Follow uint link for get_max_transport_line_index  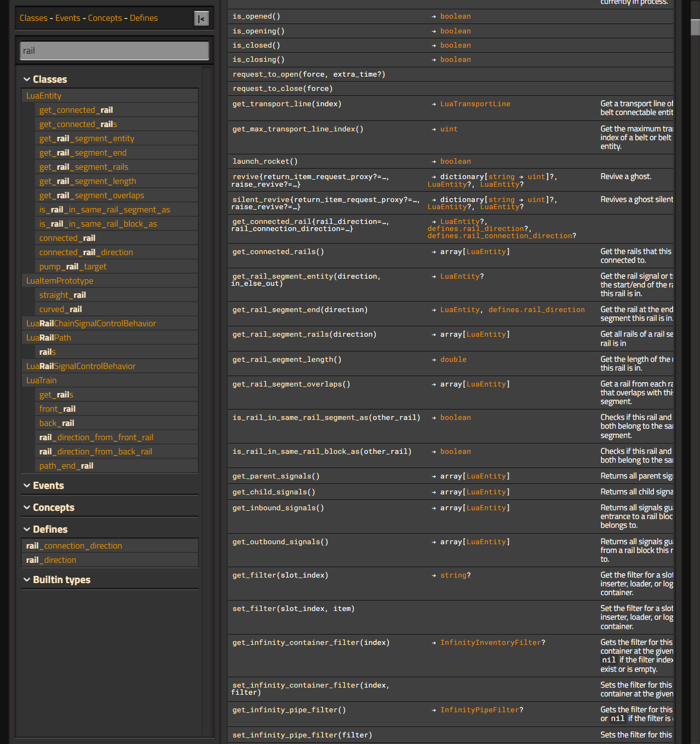(x=449, y=129)
